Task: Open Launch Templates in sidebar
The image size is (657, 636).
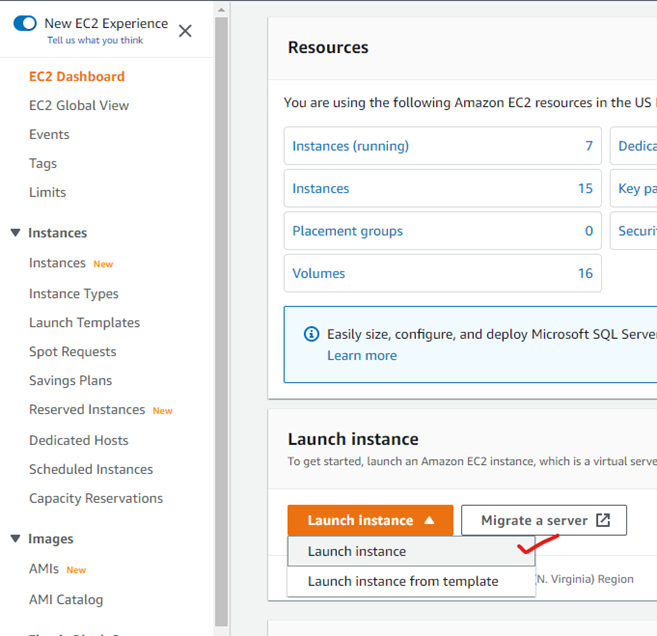Action: click(84, 323)
